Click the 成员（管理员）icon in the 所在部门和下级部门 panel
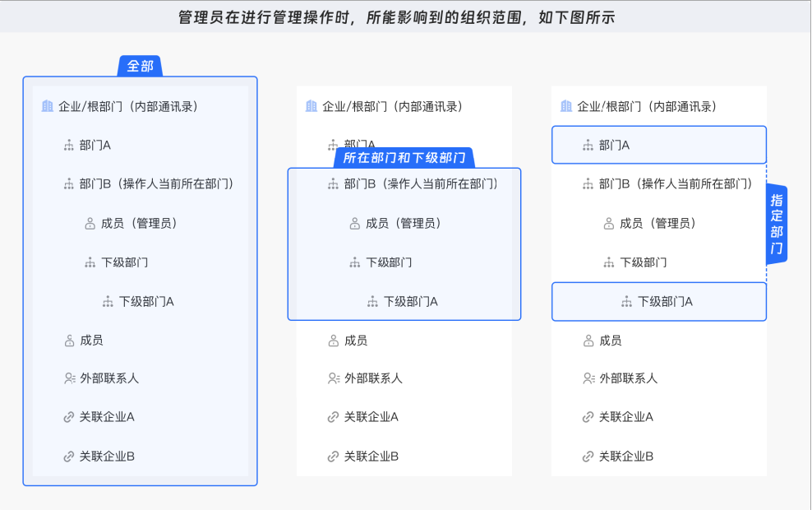Viewport: 812px width, 510px height. (354, 224)
